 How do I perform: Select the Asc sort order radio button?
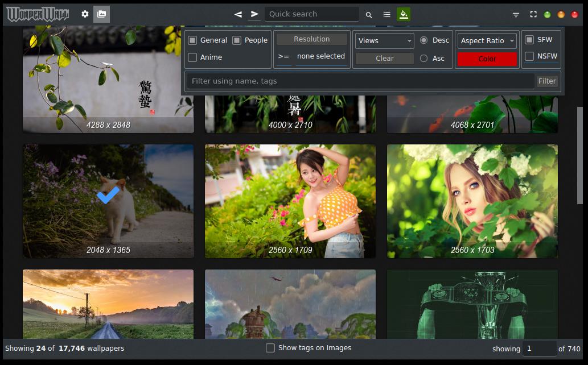coord(423,58)
